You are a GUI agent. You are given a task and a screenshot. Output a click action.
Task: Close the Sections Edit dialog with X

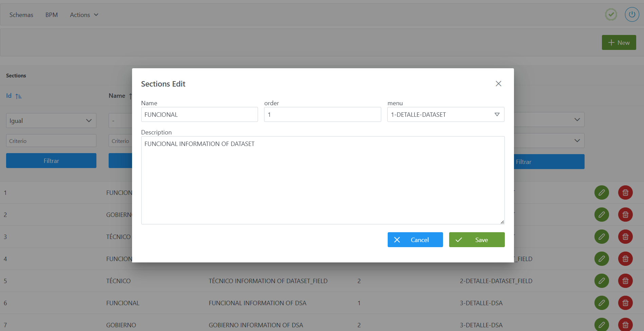pyautogui.click(x=498, y=84)
